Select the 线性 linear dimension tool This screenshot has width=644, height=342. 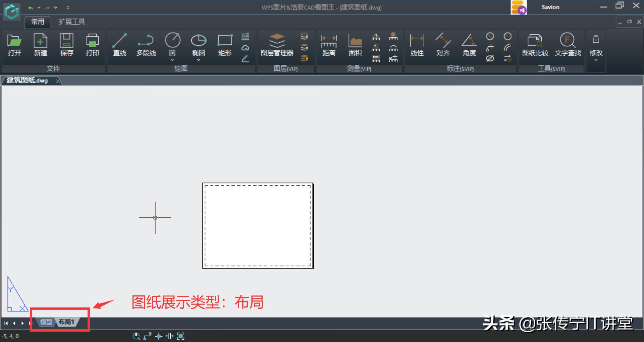(x=417, y=45)
